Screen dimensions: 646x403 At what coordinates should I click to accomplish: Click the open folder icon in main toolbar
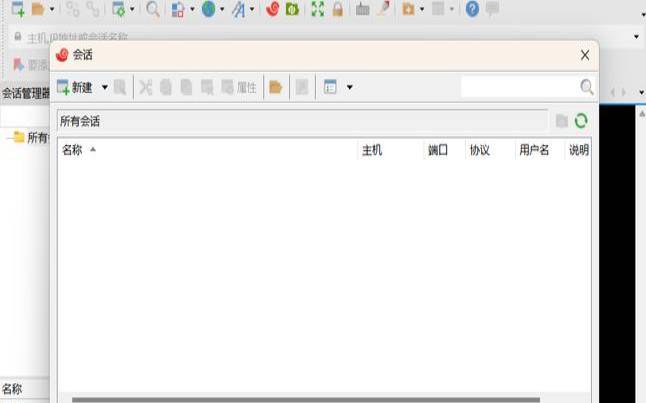point(38,9)
